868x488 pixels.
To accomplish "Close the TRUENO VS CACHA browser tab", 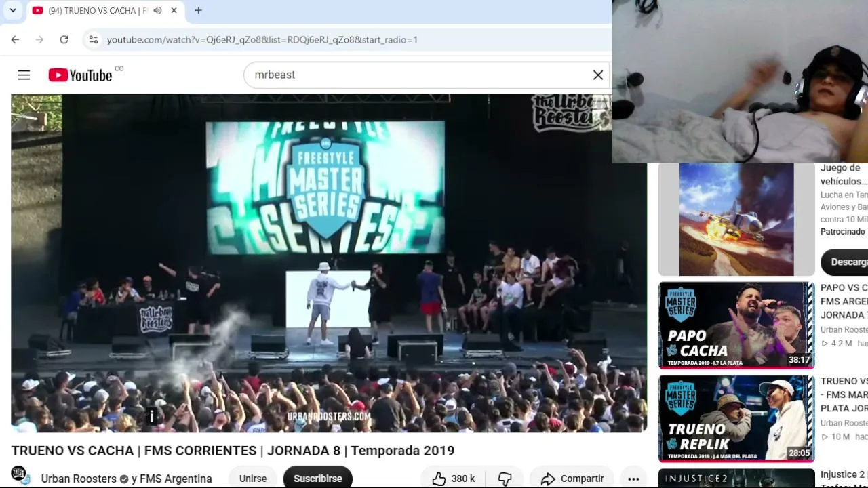I will (174, 10).
